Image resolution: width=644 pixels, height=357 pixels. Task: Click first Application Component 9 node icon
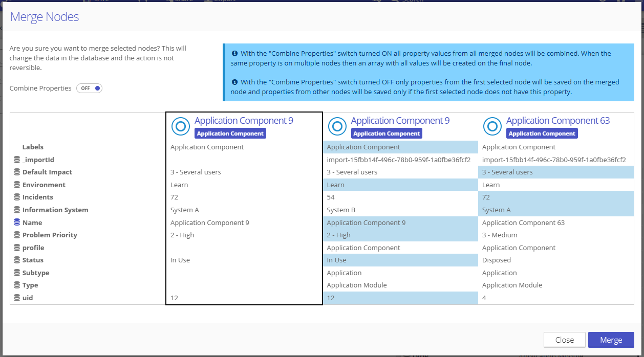(180, 126)
